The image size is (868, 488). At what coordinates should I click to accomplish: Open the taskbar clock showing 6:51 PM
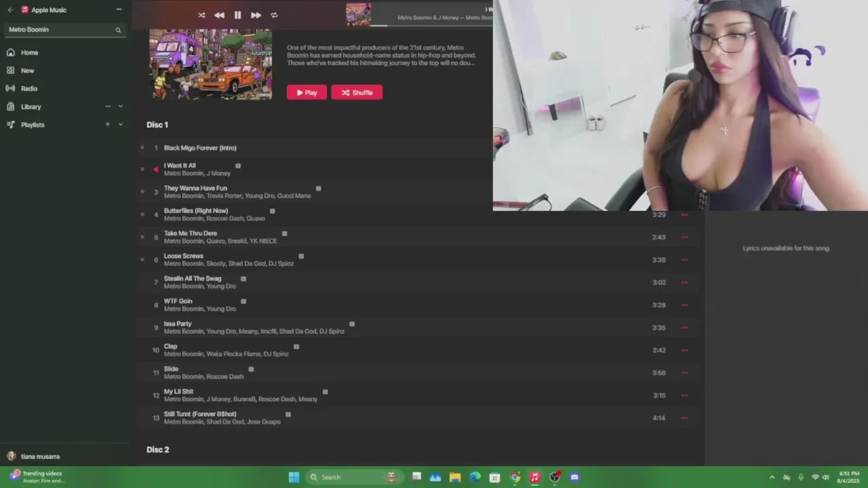848,477
